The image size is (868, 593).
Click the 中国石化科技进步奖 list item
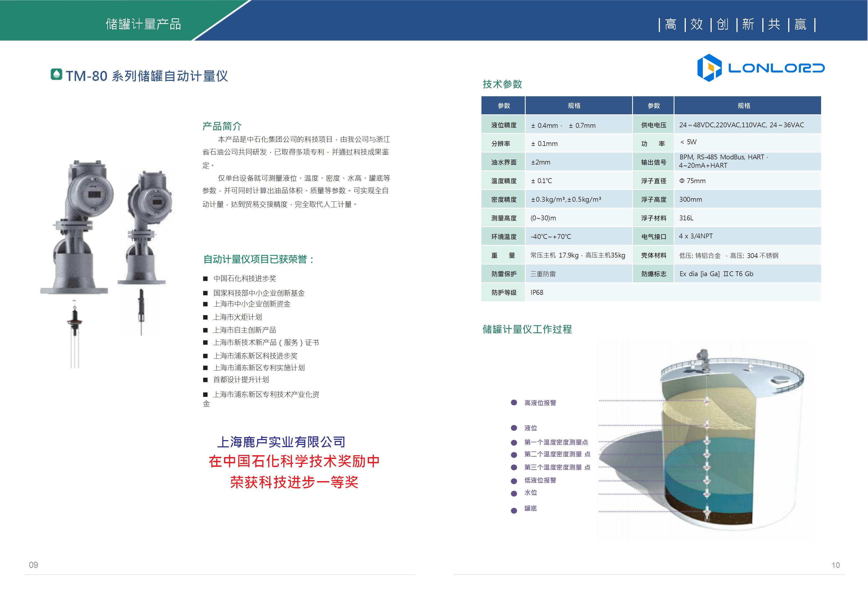click(x=245, y=278)
